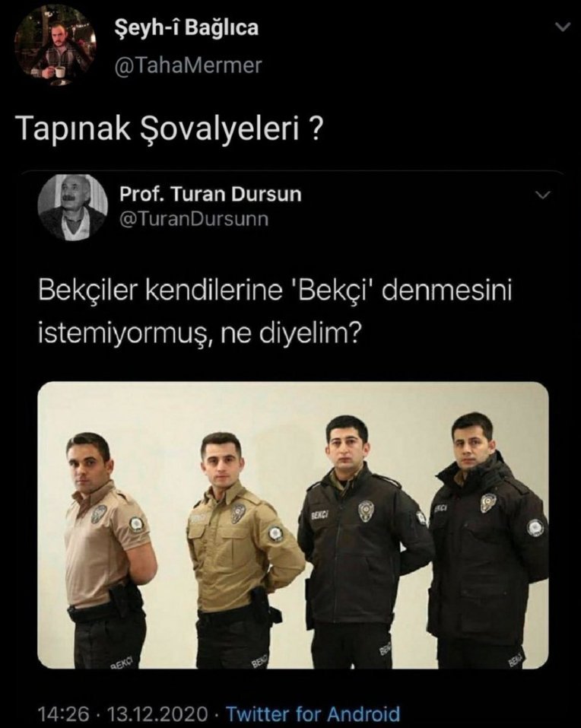Expand the quoted tweet's options chevron
Screen dimensions: 581x728
point(543,195)
